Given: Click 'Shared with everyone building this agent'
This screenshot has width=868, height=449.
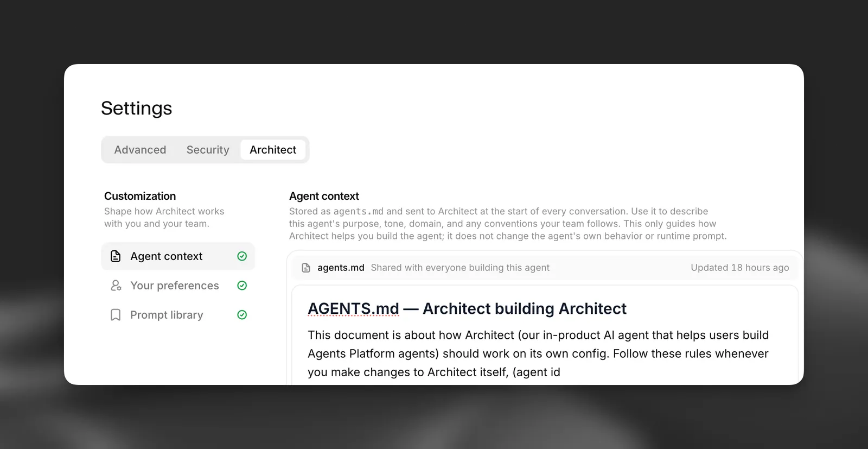Looking at the screenshot, I should [460, 268].
